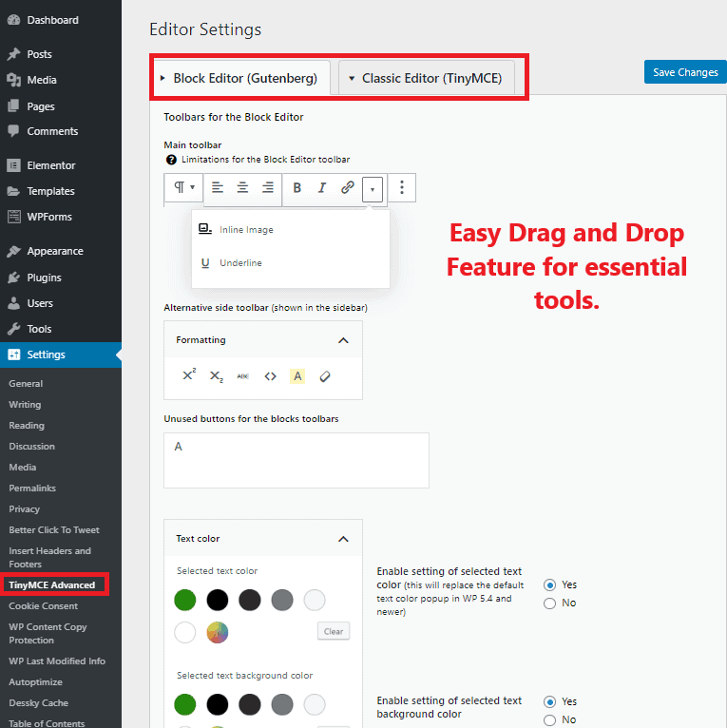Click the superscript X² button
This screenshot has height=728, width=727.
tap(189, 374)
